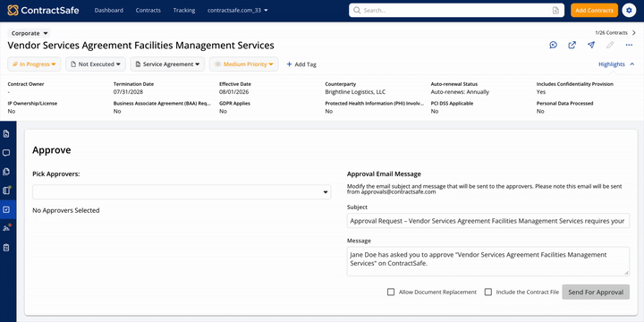Click the Personal Data Processed label
This screenshot has height=322, width=644.
point(564,104)
